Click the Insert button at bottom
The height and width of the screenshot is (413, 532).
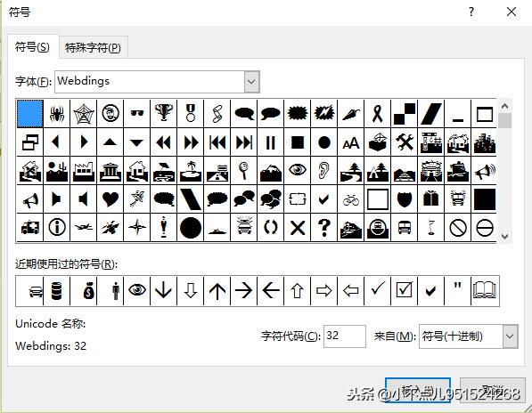coord(418,390)
